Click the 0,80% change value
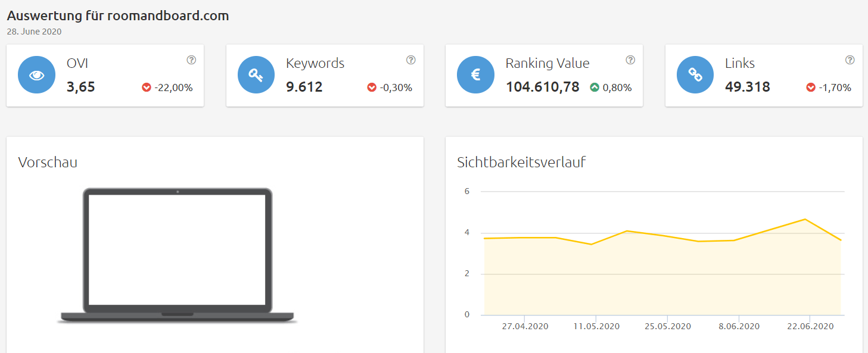868x353 pixels. (x=617, y=88)
